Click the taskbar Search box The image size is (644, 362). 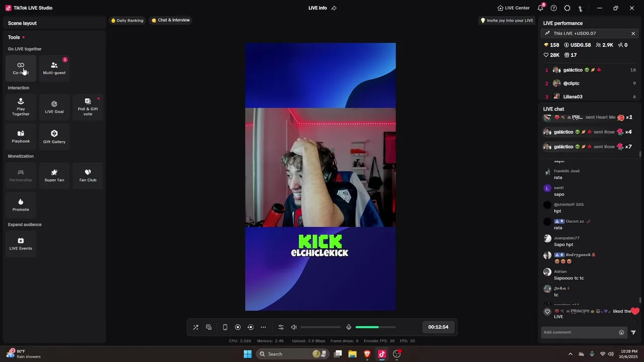pos(292,354)
